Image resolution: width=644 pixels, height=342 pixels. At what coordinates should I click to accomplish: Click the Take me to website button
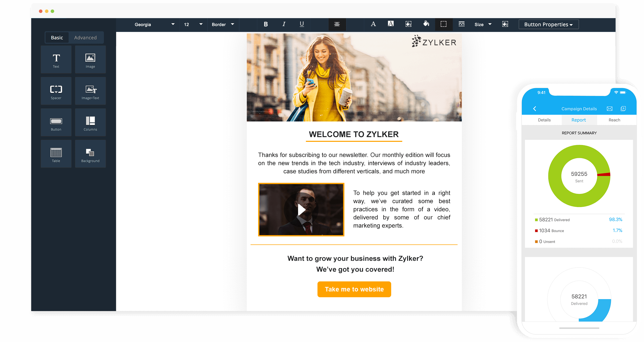click(x=354, y=289)
